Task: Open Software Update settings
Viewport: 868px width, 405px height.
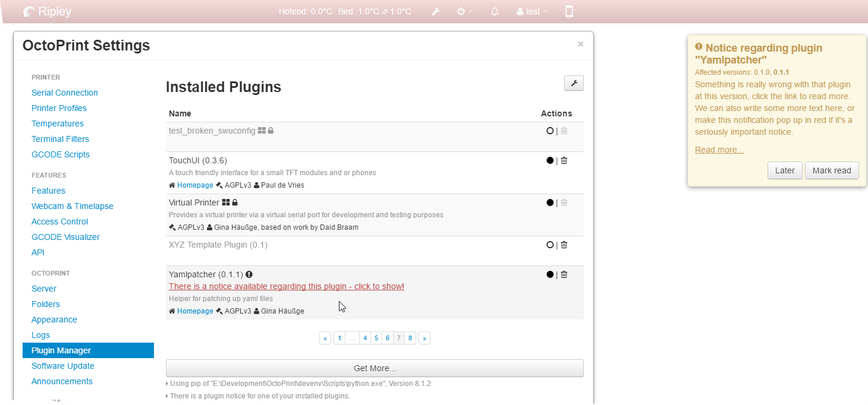Action: 63,366
